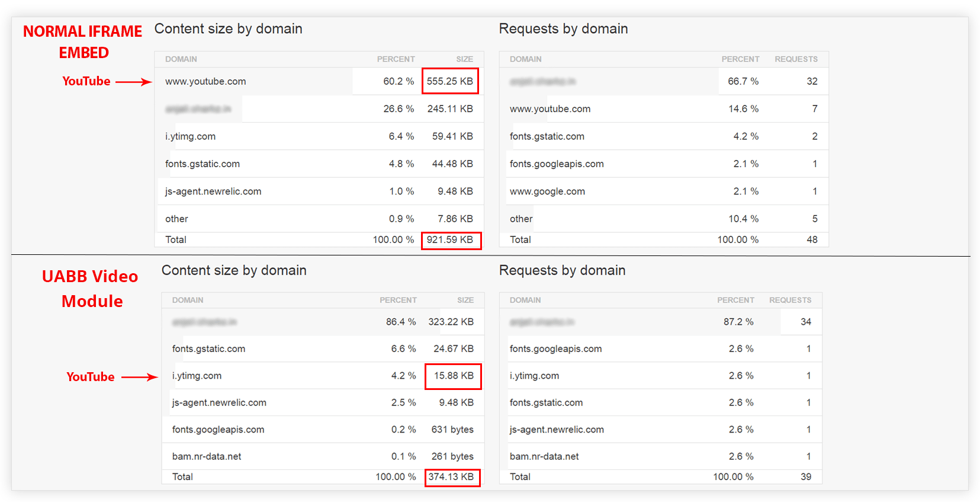980x502 pixels.
Task: Click the 261 bytes value for bam.nr-data.net
Action: pos(452,456)
